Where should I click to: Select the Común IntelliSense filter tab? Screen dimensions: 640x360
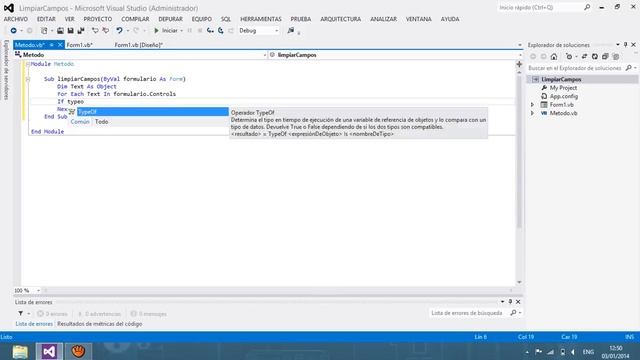click(80, 122)
